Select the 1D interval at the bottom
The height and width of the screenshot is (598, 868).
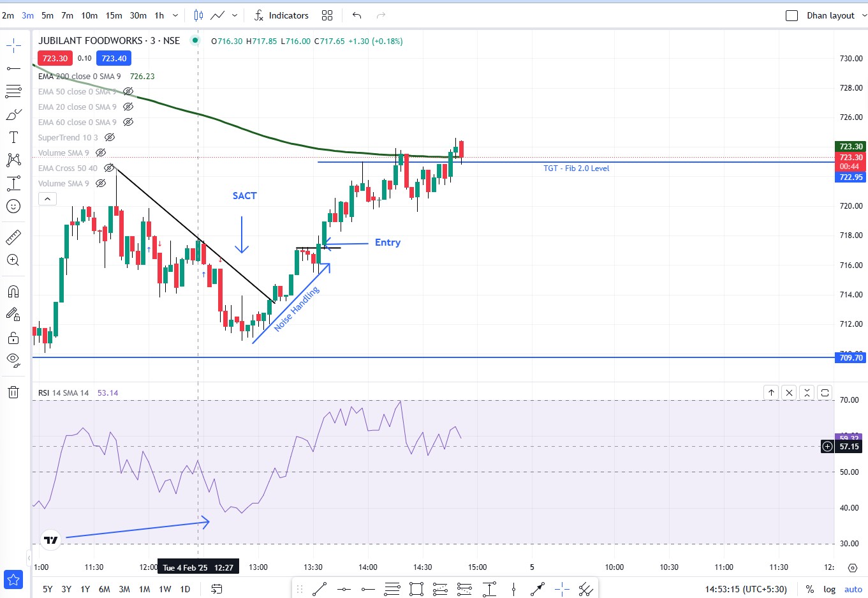tap(185, 589)
